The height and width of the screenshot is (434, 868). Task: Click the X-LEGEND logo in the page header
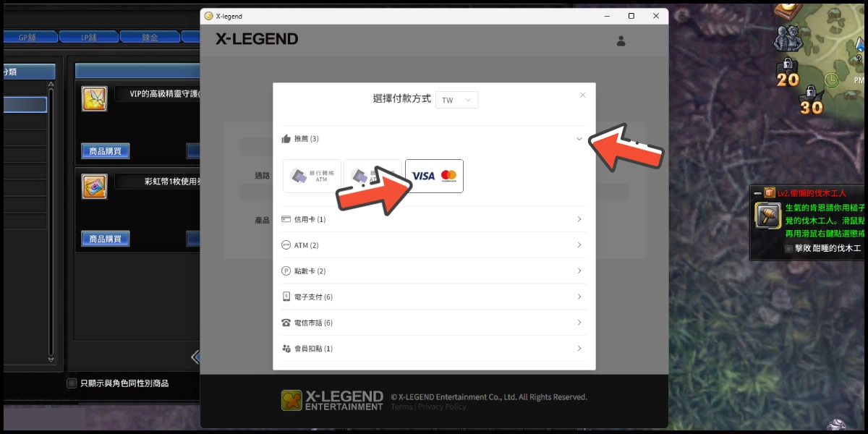coord(257,39)
